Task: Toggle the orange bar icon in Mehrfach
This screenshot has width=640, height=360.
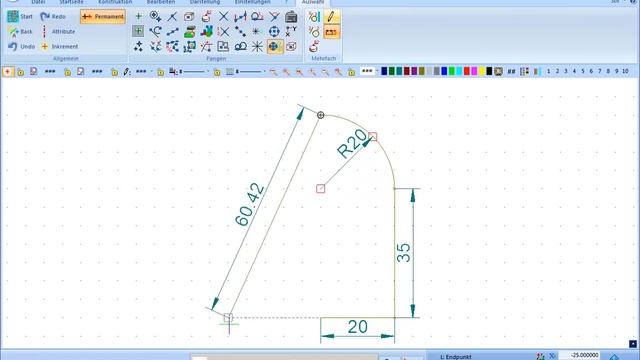Action: pyautogui.click(x=331, y=32)
